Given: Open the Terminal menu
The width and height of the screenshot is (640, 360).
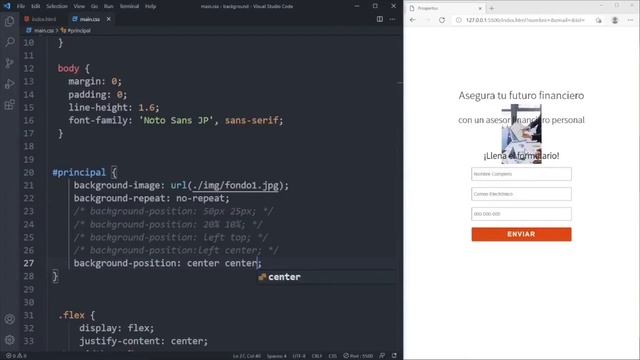Looking at the screenshot, I should pos(129,6).
